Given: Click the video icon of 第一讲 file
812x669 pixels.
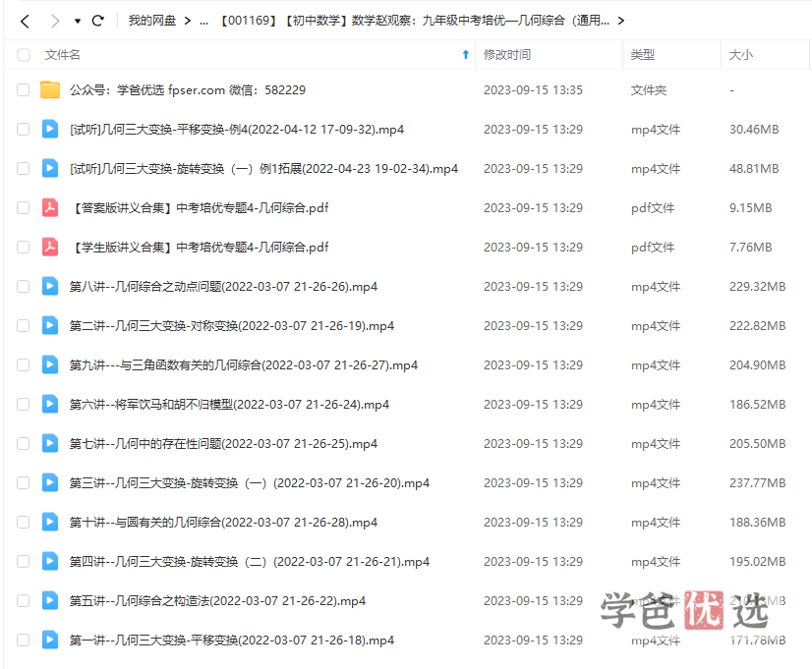Looking at the screenshot, I should point(50,641).
